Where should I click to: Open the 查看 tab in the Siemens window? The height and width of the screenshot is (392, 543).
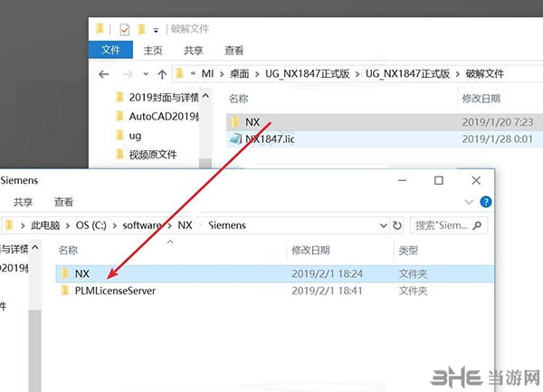coord(63,202)
